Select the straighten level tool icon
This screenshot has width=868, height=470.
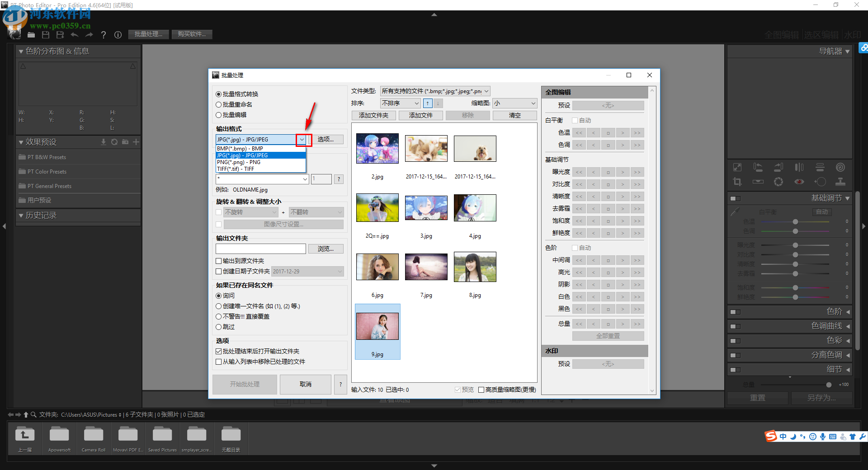point(758,182)
